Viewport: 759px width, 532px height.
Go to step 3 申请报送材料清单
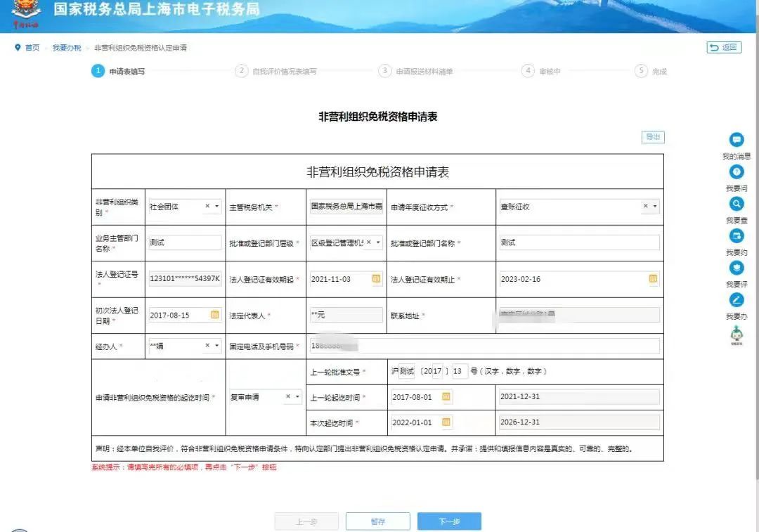416,71
